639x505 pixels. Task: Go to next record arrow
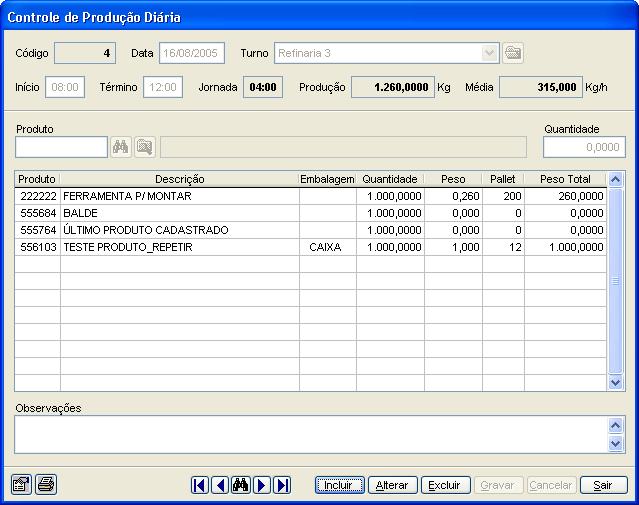click(x=262, y=485)
